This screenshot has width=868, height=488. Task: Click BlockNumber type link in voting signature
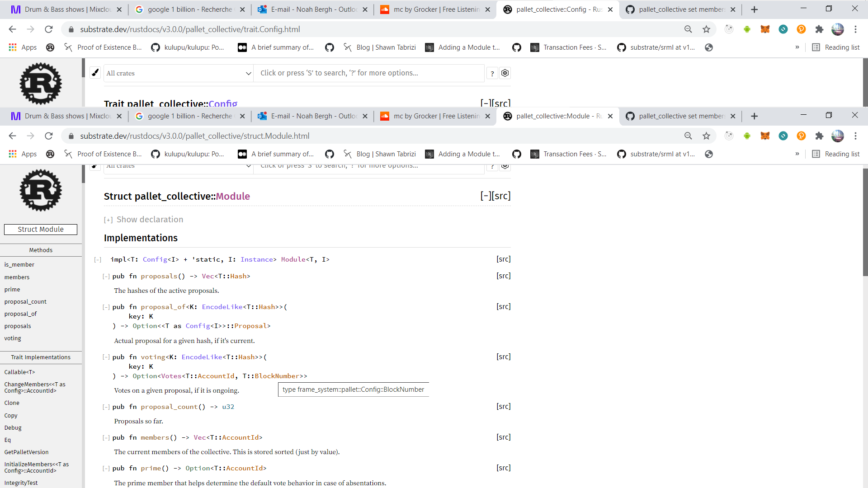coord(277,376)
